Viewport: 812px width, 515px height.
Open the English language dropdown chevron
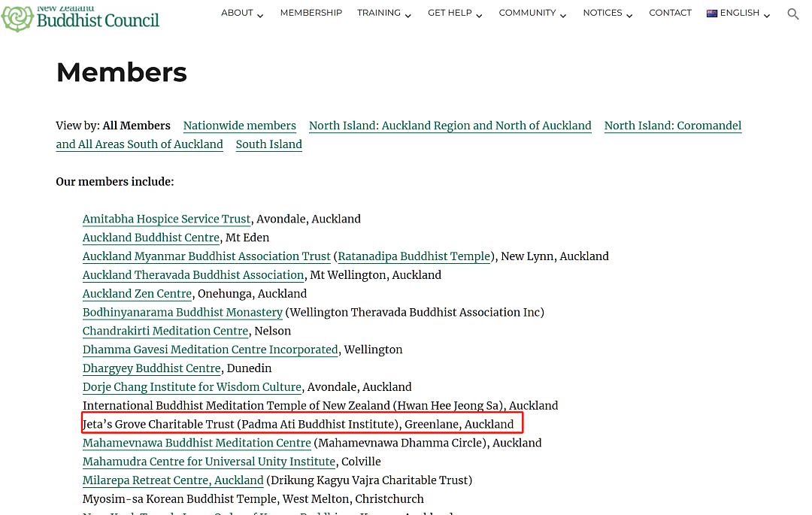click(x=767, y=16)
